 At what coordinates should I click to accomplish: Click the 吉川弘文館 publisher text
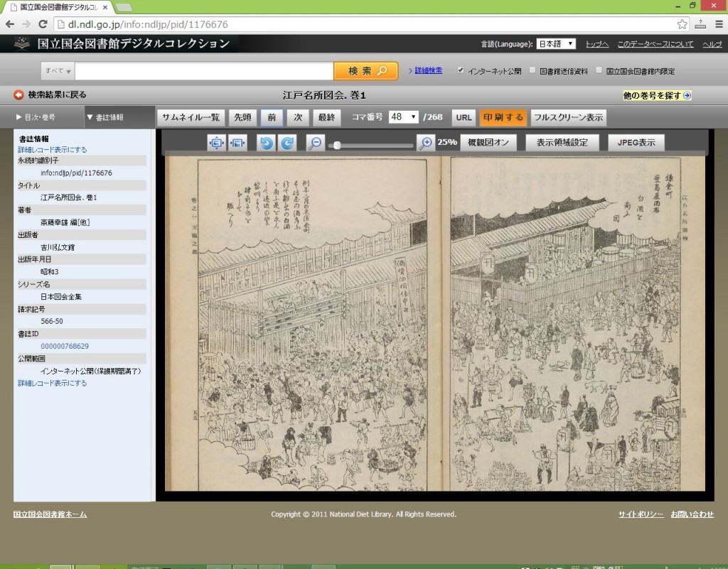tap(58, 247)
